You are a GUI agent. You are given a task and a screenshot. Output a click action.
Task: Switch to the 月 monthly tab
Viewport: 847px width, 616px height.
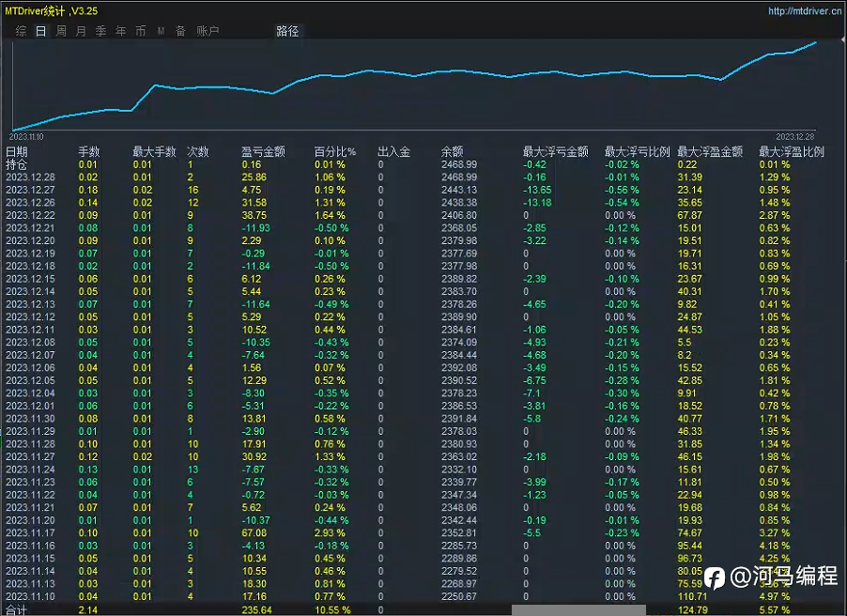tap(81, 31)
